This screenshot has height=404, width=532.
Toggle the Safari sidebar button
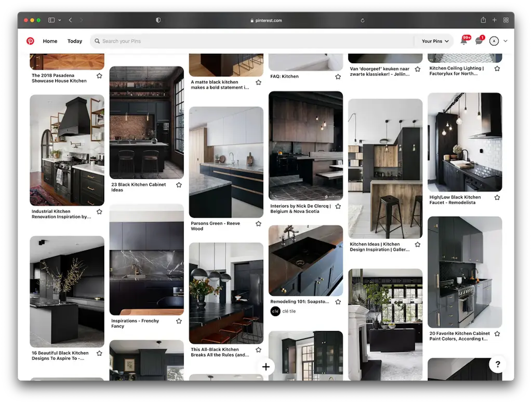51,20
